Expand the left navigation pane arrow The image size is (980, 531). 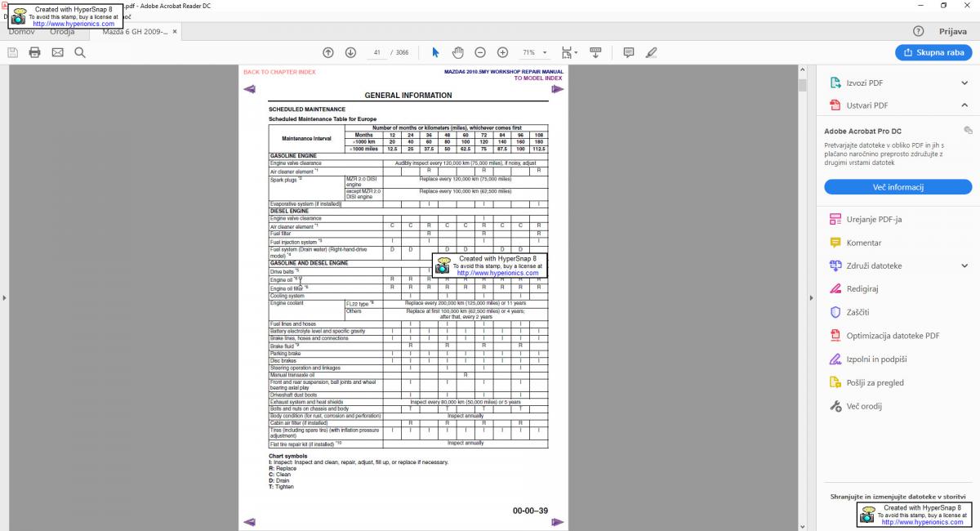(4, 297)
